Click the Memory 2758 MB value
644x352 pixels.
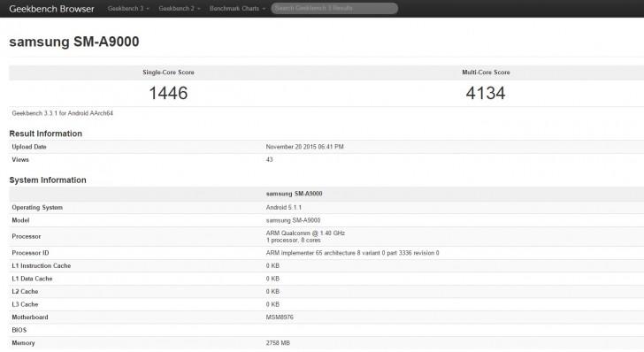point(278,342)
